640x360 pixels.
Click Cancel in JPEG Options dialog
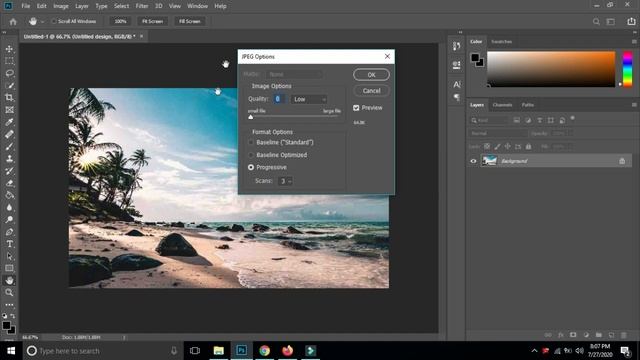point(371,91)
